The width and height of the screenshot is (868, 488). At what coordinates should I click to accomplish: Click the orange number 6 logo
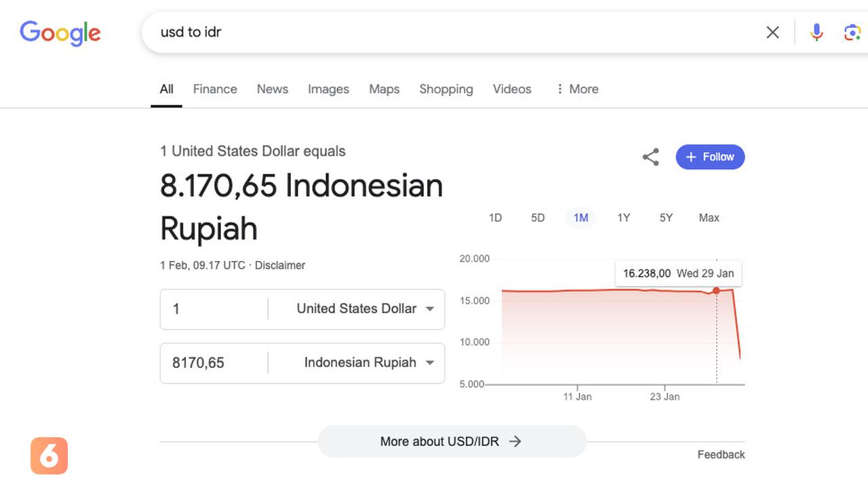pyautogui.click(x=48, y=456)
